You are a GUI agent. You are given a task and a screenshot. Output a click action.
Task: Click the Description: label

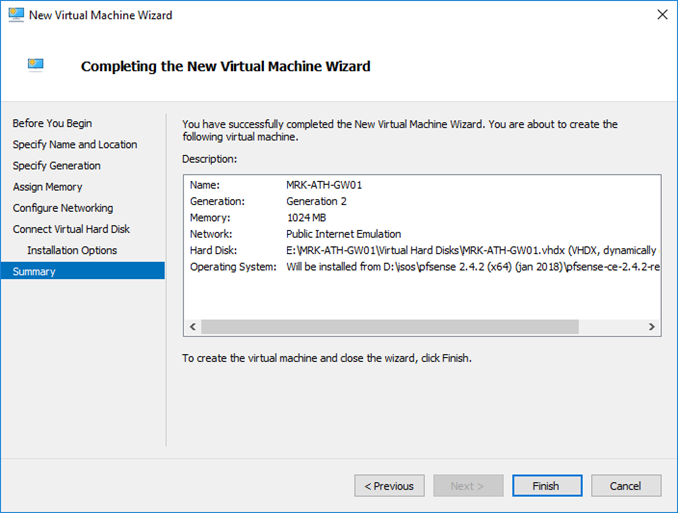point(209,159)
